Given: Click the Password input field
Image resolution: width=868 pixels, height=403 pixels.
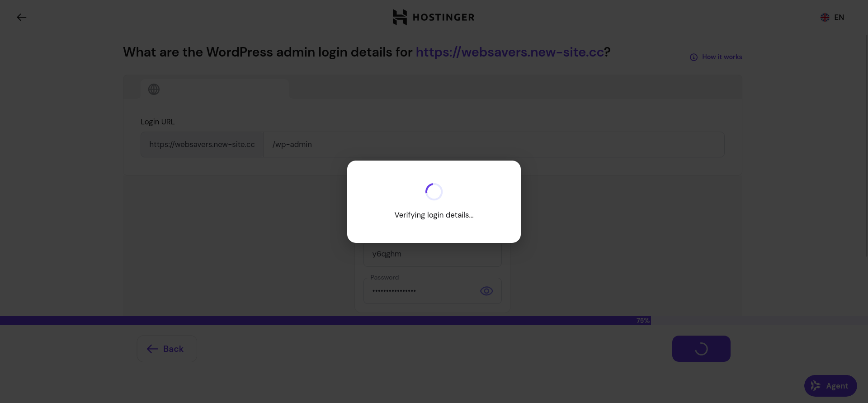Looking at the screenshot, I should point(433,291).
